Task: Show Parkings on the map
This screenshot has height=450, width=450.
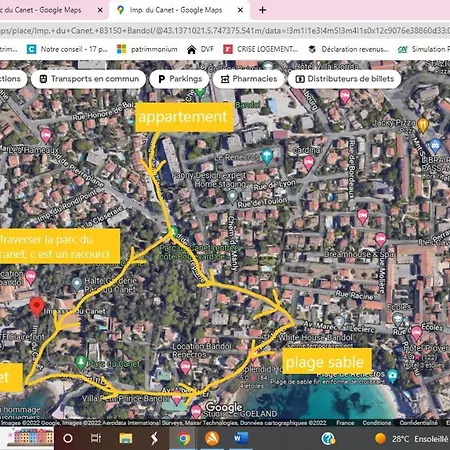Action: (x=179, y=79)
